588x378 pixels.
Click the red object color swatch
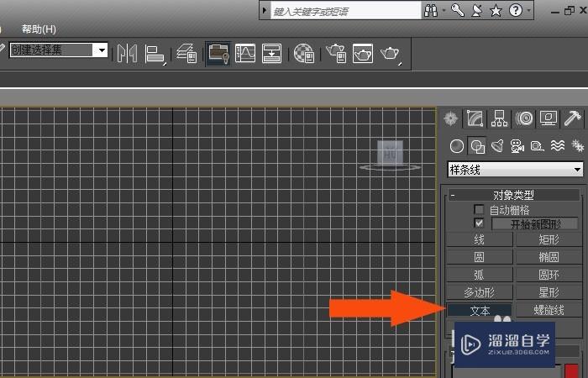click(x=571, y=370)
